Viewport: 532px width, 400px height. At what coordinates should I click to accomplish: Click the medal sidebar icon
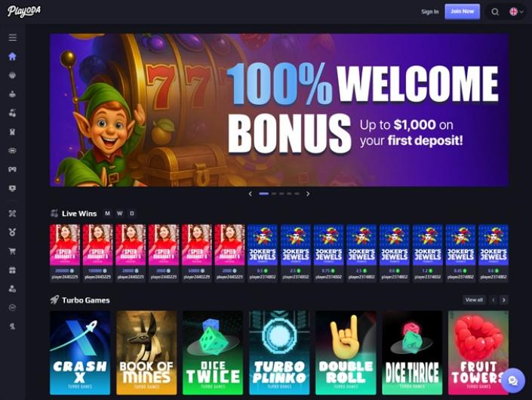point(13,232)
